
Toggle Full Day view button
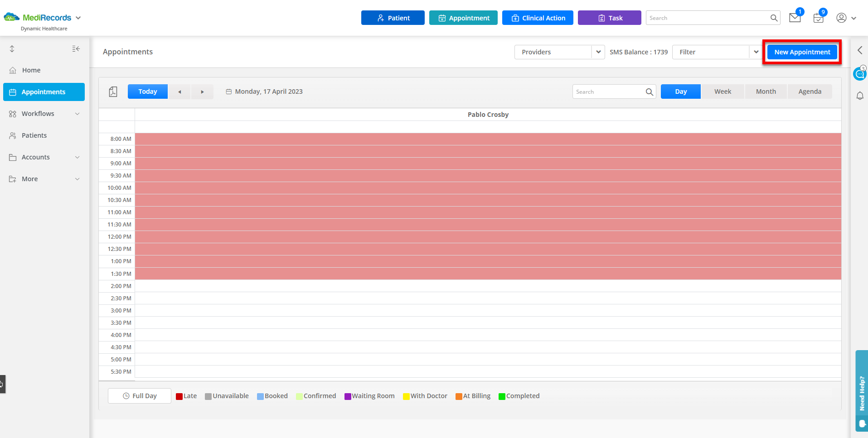coord(140,396)
